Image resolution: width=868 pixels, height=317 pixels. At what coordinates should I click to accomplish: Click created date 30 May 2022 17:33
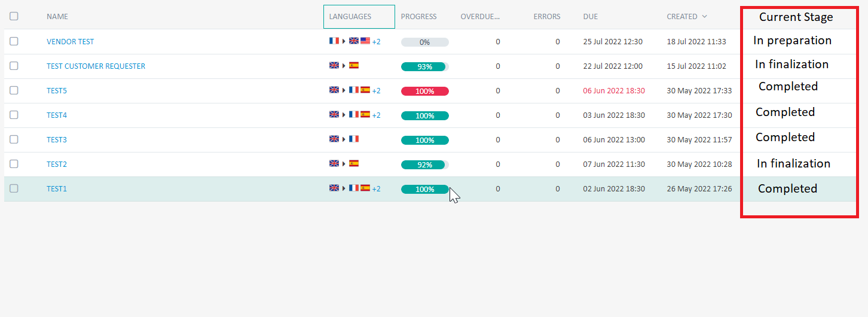point(699,91)
